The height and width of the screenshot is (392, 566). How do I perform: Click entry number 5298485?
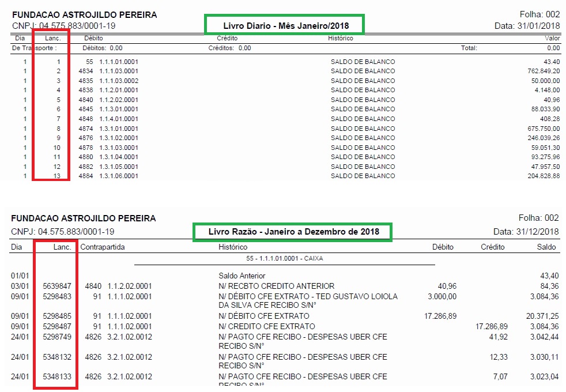(57, 316)
